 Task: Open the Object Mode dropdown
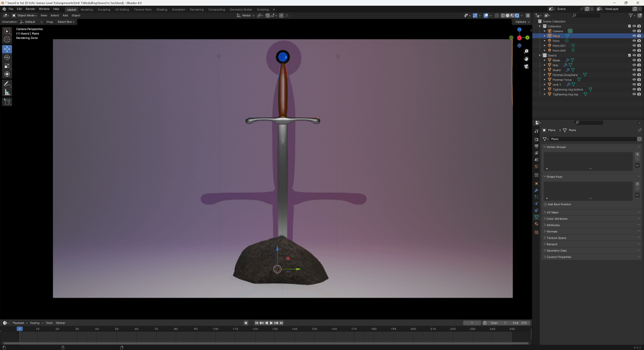click(26, 15)
